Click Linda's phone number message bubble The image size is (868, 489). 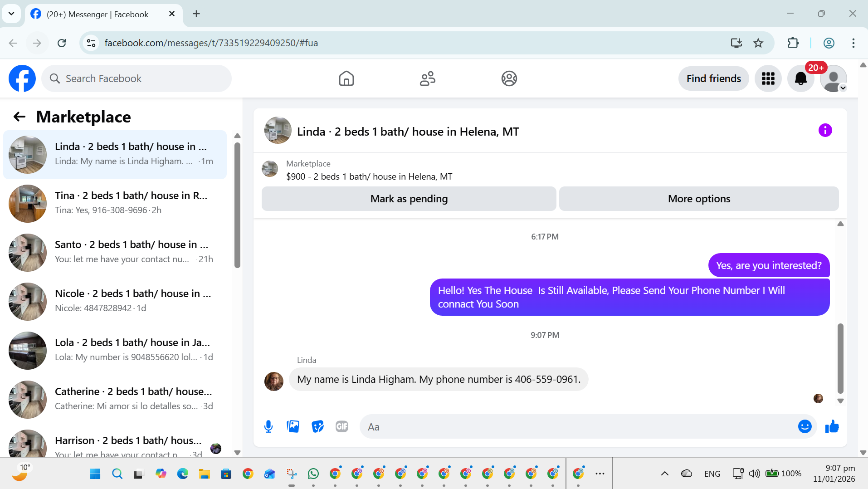pyautogui.click(x=439, y=379)
